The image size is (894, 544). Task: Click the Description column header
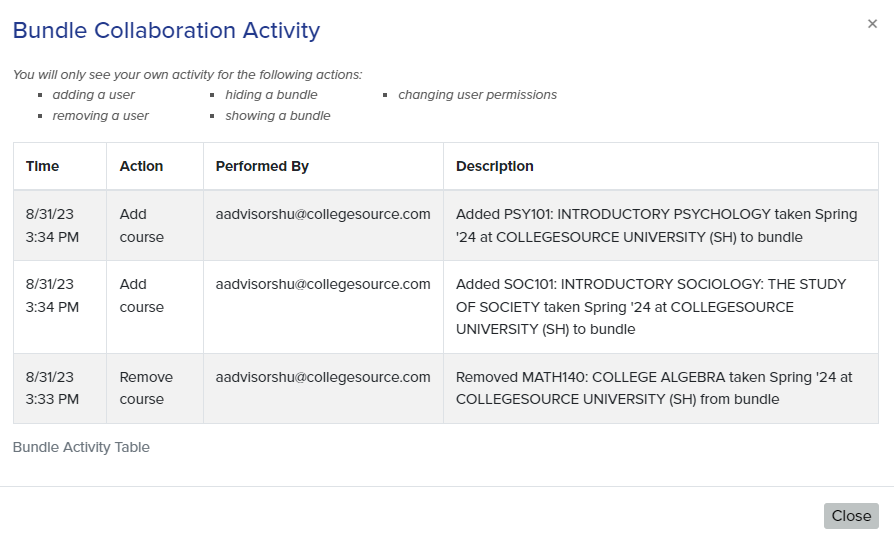point(661,166)
